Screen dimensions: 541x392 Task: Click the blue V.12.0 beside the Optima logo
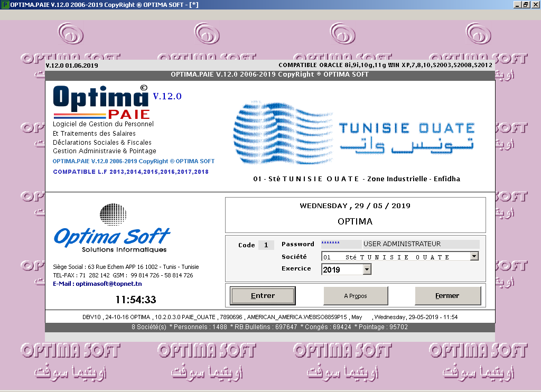[167, 96]
